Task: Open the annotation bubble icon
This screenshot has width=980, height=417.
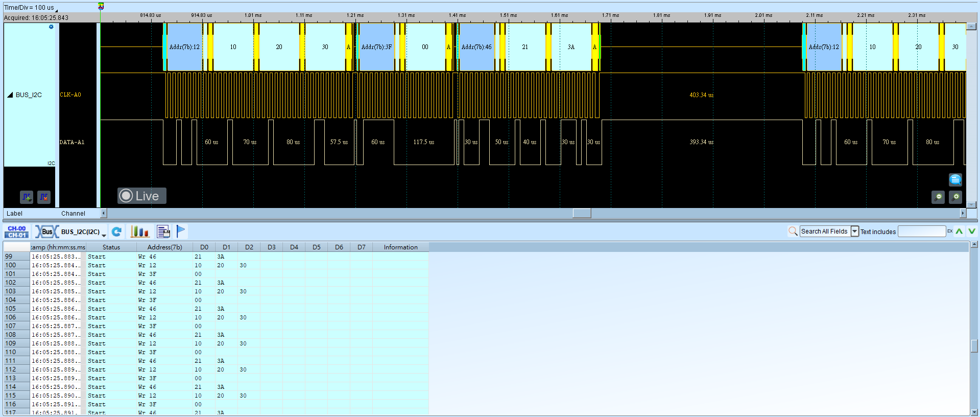Action: [955, 179]
